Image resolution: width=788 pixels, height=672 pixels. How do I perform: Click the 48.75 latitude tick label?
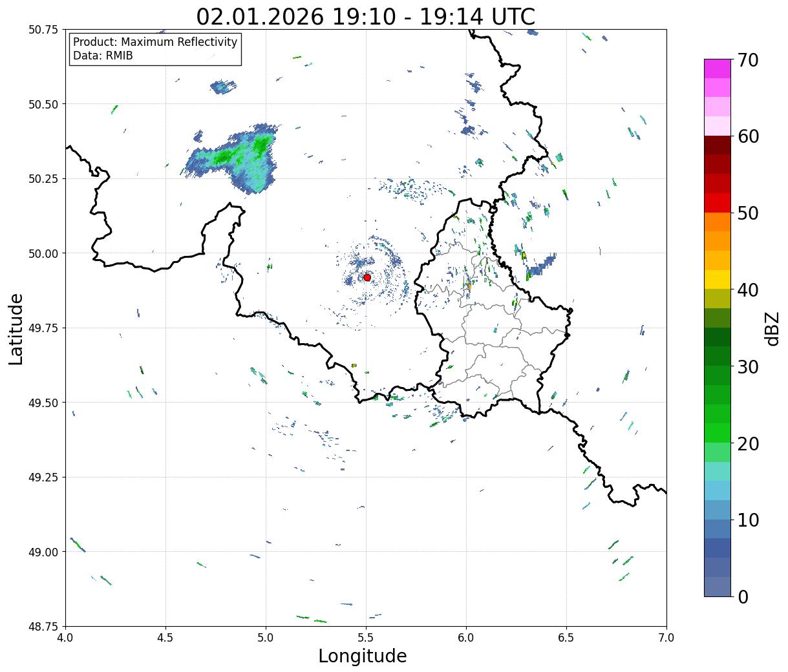(43, 626)
